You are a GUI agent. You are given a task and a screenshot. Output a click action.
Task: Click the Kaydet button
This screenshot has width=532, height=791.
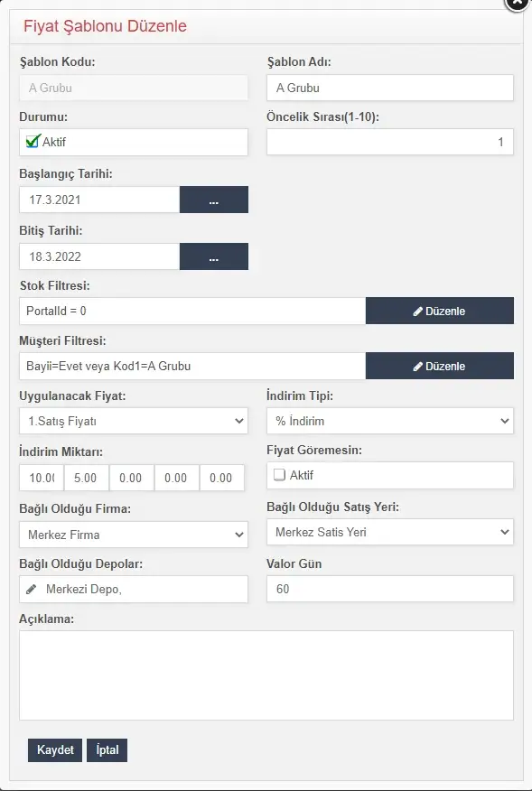[x=55, y=750]
